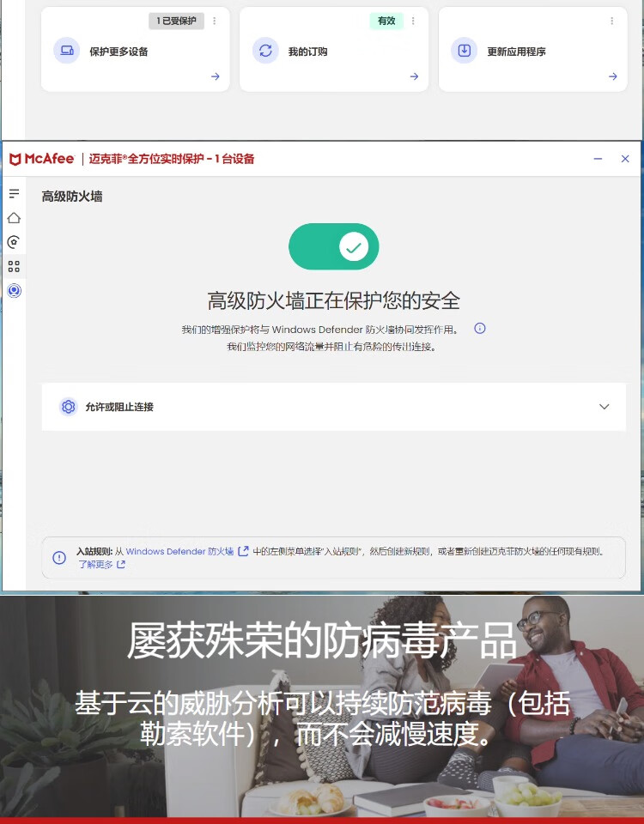Click the McAfee logo in title bar
644x824 pixels.
tap(42, 159)
